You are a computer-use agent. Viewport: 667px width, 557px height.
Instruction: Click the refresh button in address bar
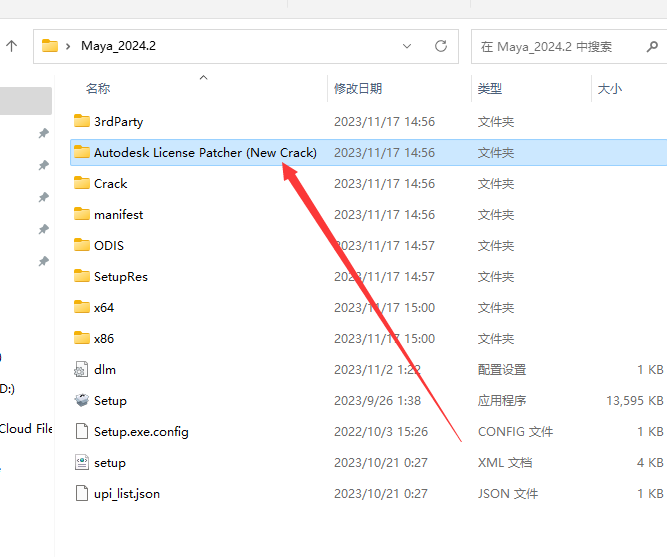440,46
